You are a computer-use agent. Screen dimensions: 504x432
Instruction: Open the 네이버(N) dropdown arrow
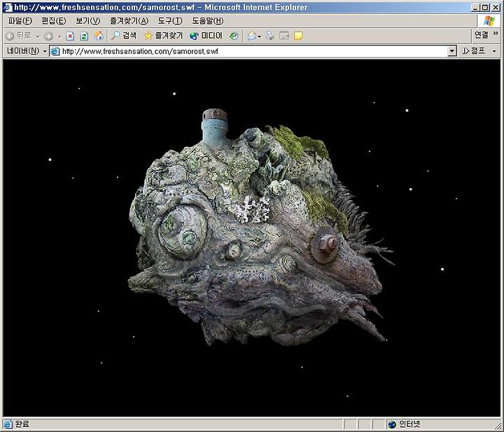(45, 51)
